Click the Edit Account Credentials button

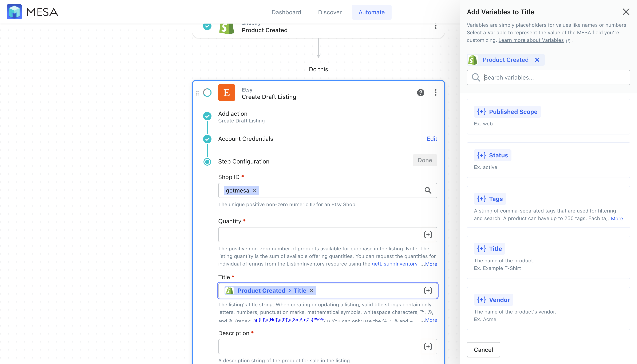[x=432, y=138]
